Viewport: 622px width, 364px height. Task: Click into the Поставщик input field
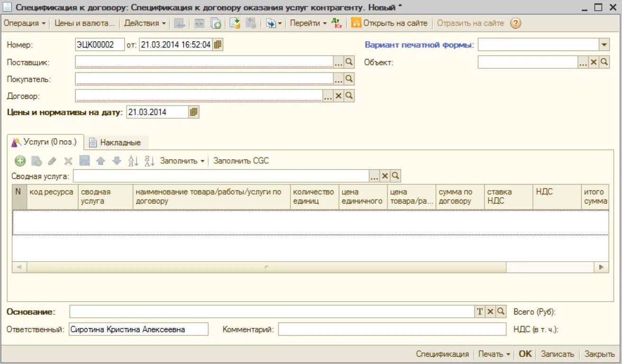204,62
